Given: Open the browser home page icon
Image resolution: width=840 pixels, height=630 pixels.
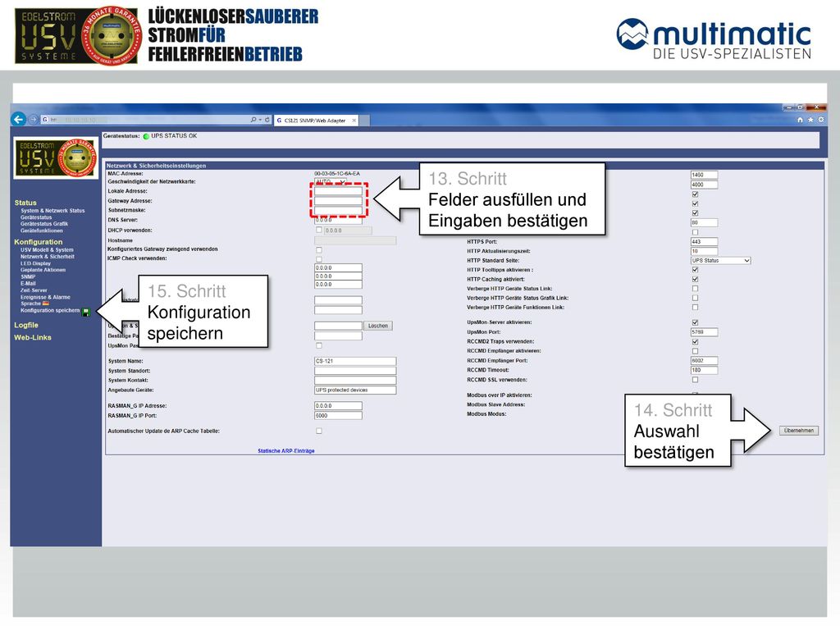Looking at the screenshot, I should (x=800, y=120).
